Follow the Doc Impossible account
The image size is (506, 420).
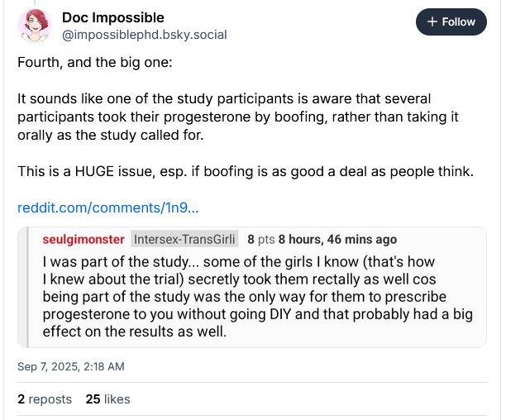451,22
